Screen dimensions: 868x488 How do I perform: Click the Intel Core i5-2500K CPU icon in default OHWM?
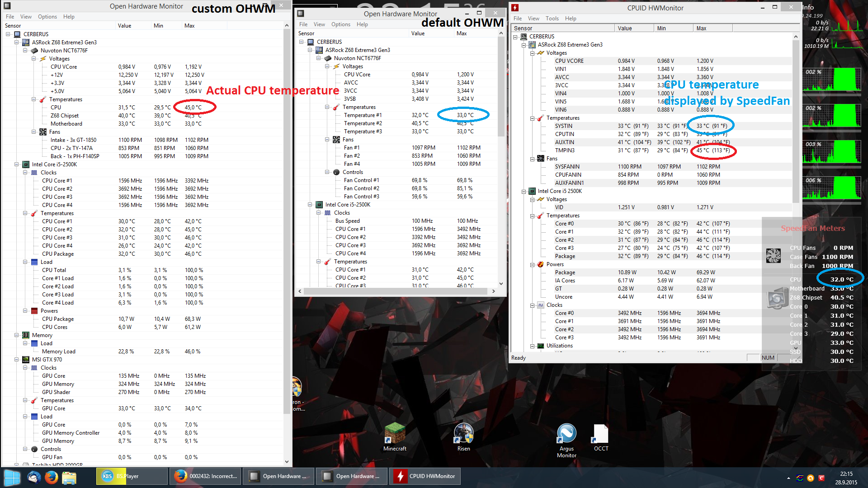point(319,205)
